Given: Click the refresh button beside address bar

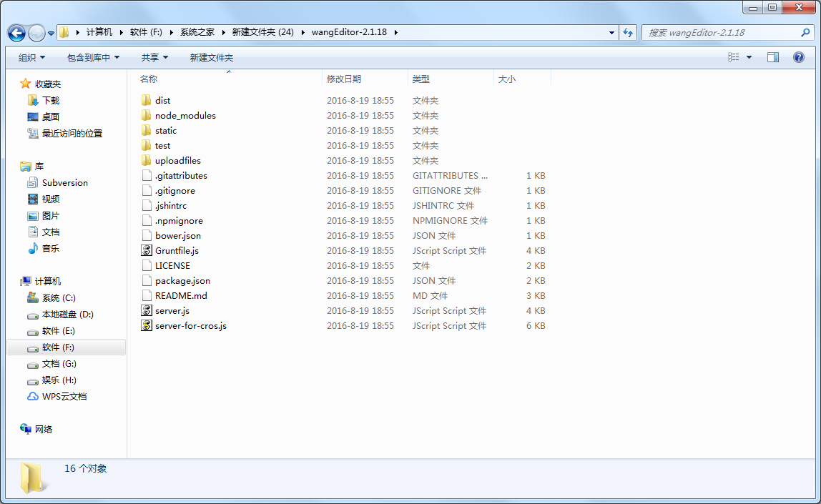Looking at the screenshot, I should click(628, 32).
